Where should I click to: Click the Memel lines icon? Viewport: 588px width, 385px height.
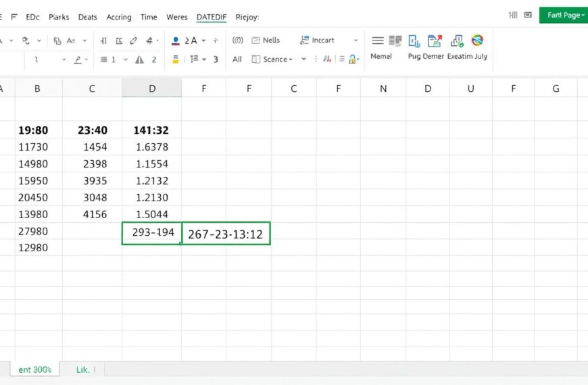tap(378, 41)
